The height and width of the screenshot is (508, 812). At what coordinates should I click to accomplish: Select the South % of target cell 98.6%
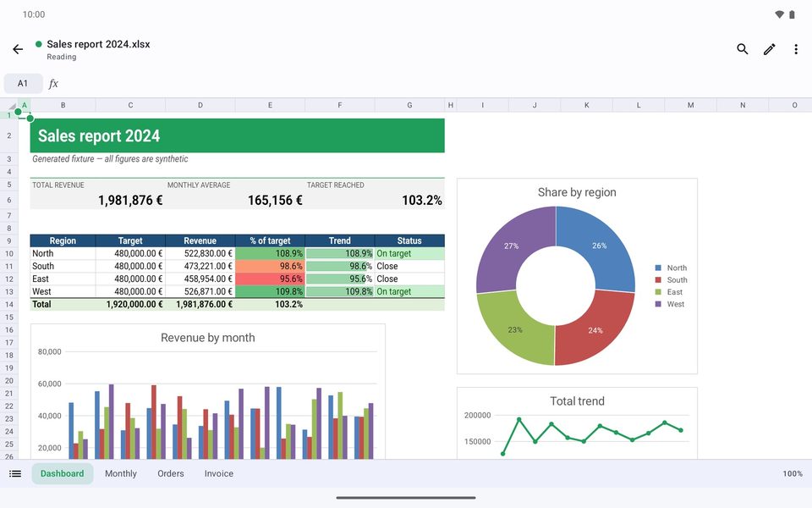pyautogui.click(x=271, y=266)
